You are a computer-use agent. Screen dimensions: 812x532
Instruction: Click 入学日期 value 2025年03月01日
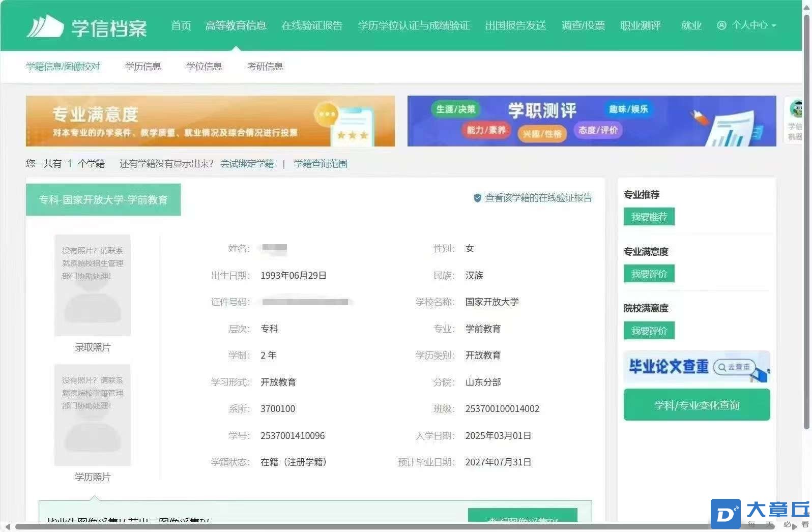tap(498, 435)
